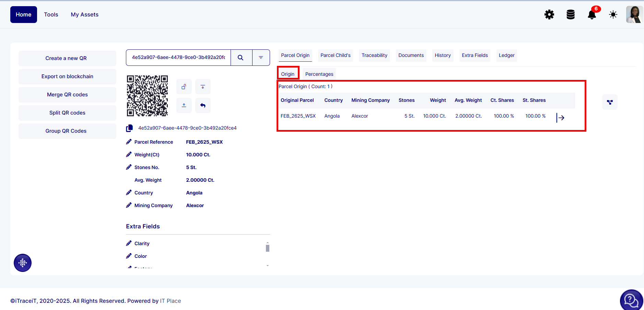Switch to the Traceability tab
Screen dimensions: 644x310
click(374, 56)
